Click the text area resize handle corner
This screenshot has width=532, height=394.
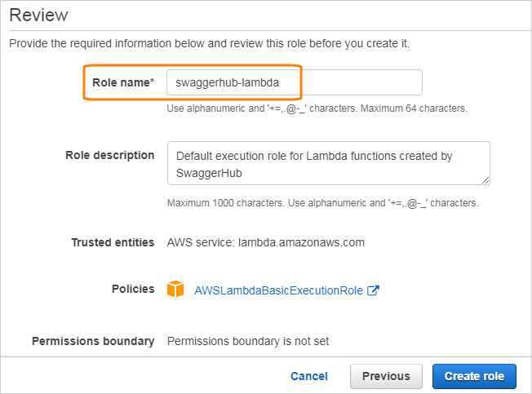(x=485, y=180)
